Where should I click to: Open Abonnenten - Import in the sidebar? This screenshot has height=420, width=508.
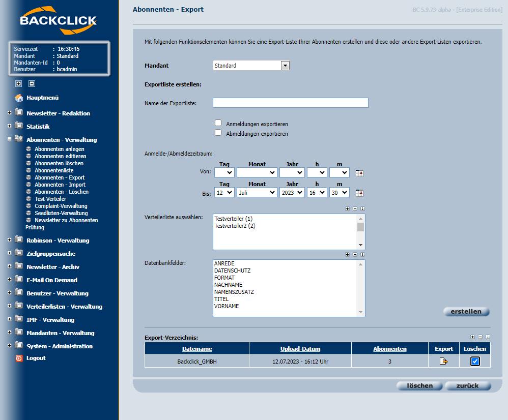tap(60, 185)
